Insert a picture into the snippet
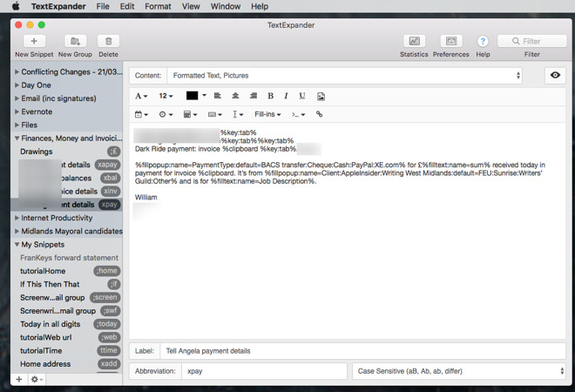Image resolution: width=575 pixels, height=392 pixels. (321, 96)
